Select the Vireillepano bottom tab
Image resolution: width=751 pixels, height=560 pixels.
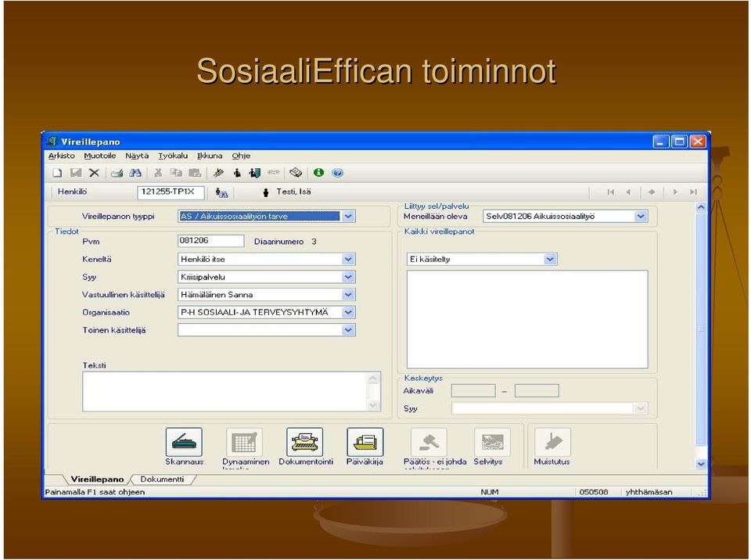(x=97, y=479)
